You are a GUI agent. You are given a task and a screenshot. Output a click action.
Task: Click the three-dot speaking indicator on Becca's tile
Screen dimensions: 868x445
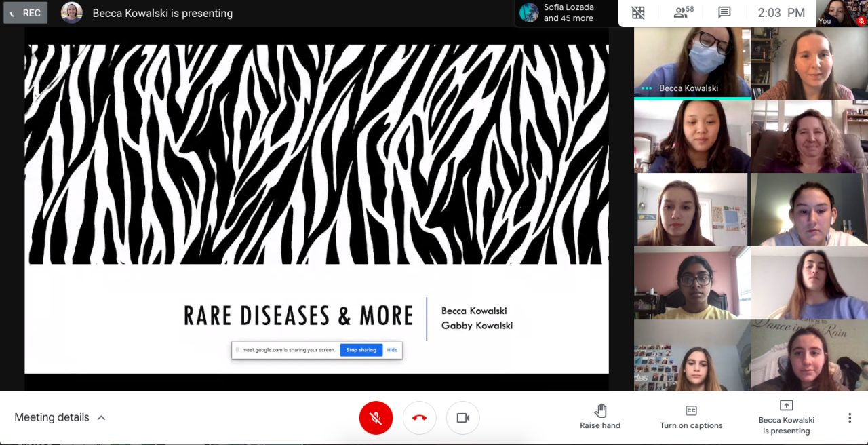pos(647,88)
